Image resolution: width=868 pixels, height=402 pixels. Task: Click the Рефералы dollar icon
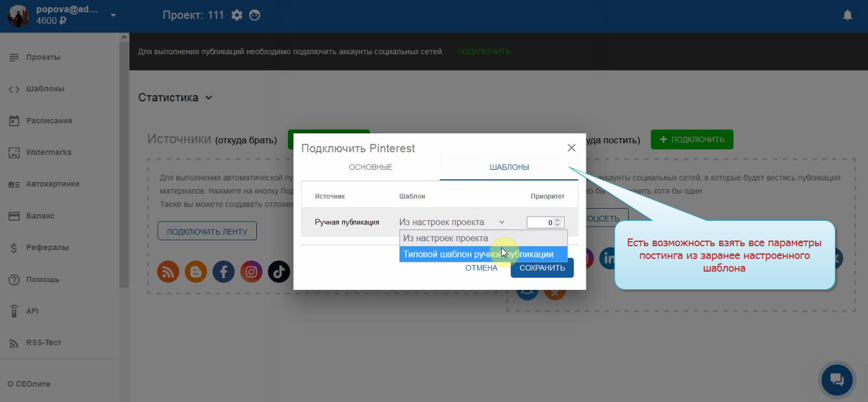tap(13, 248)
